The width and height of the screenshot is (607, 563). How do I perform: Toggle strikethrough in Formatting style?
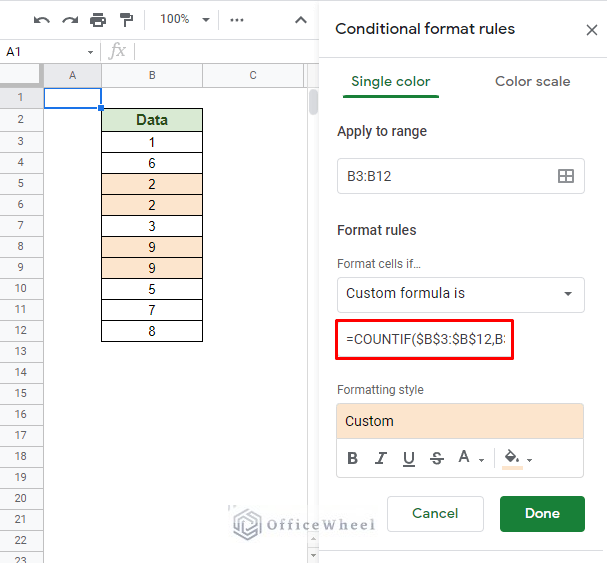coord(436,459)
